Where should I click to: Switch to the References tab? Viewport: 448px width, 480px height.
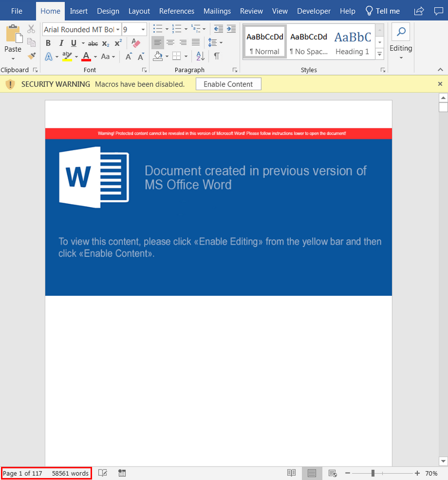click(177, 11)
